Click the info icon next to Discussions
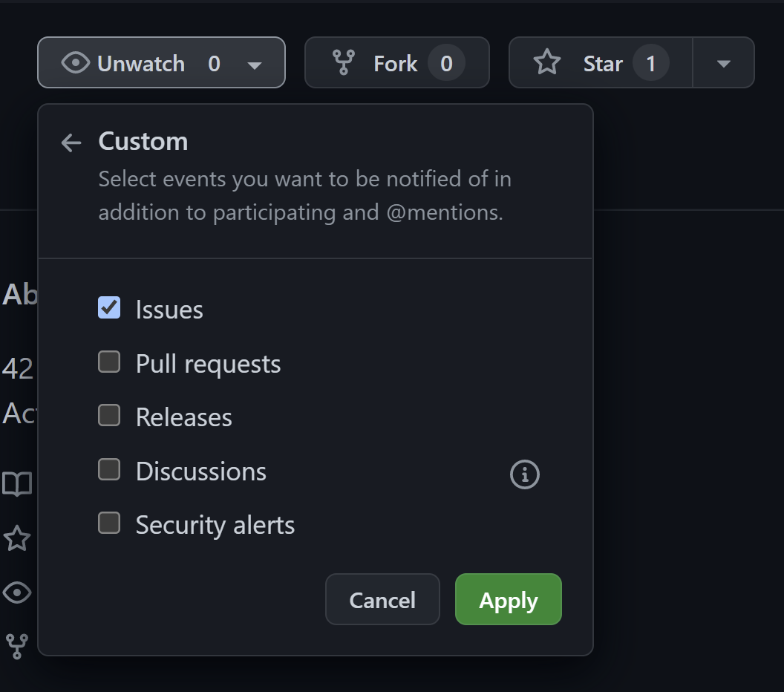 click(525, 474)
